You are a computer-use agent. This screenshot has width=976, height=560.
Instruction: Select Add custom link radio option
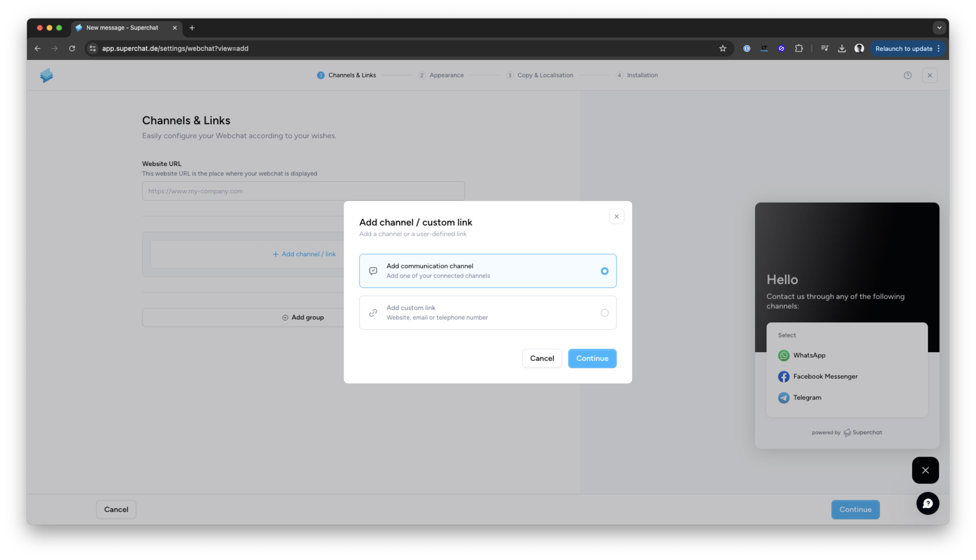click(x=604, y=313)
